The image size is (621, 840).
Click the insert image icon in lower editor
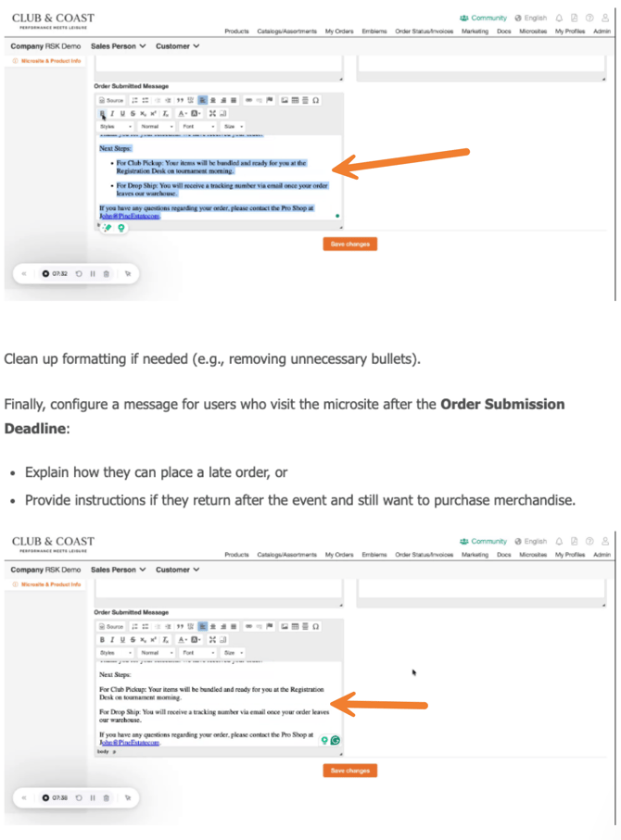[285, 626]
